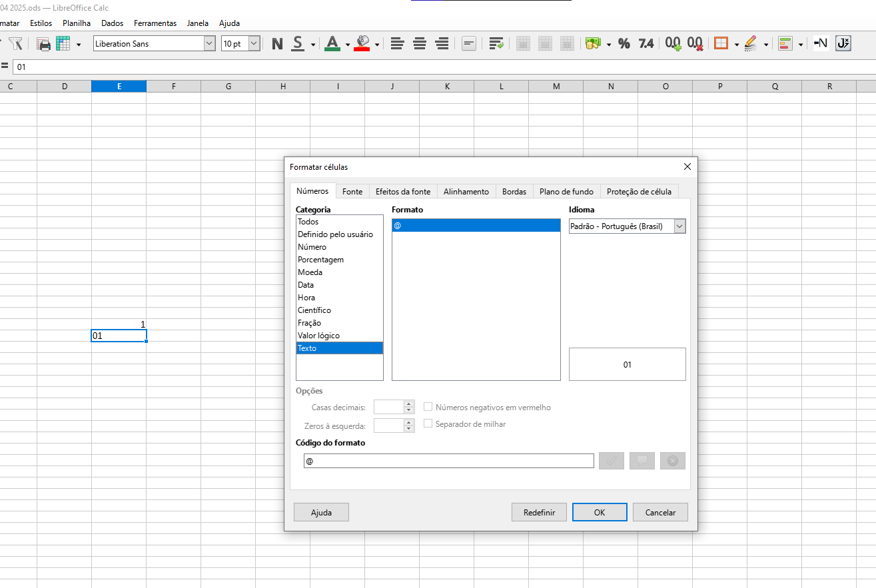Click the second grayed merge cells icon
Screen dimensions: 876x588
pyautogui.click(x=546, y=44)
